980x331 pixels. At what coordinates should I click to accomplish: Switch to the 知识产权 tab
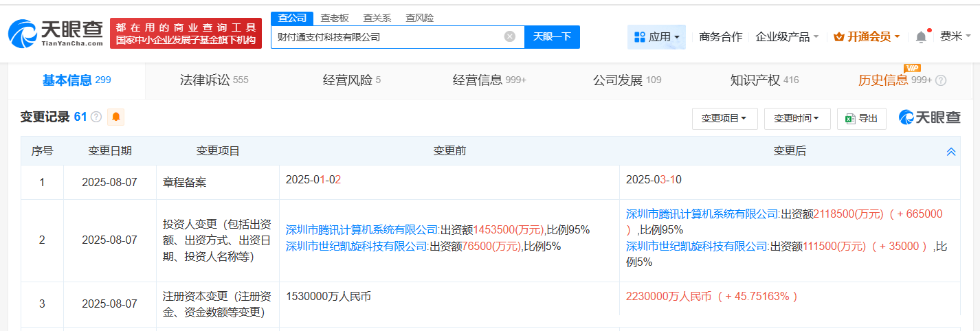(764, 80)
